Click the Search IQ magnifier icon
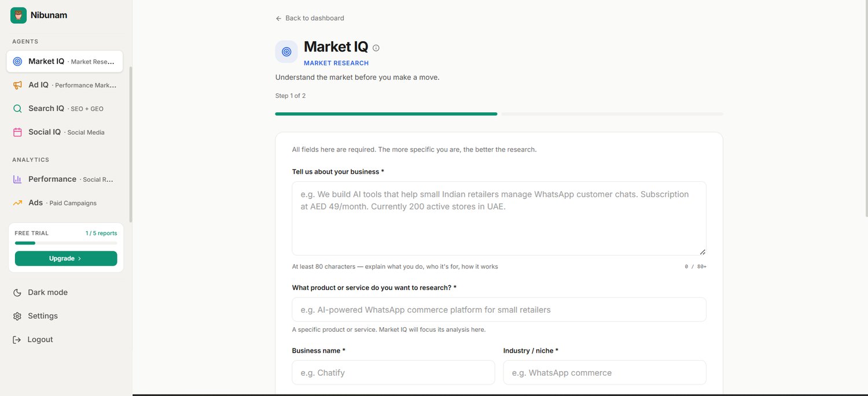 [17, 109]
